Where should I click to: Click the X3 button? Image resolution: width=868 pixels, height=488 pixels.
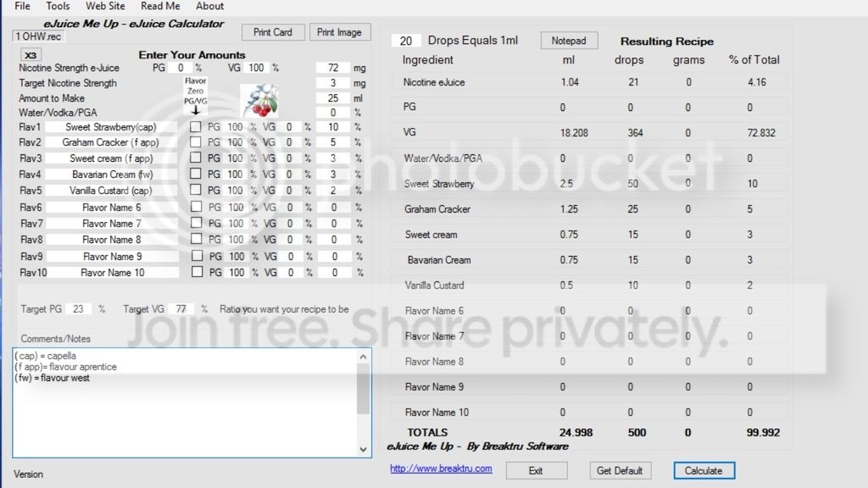click(31, 55)
